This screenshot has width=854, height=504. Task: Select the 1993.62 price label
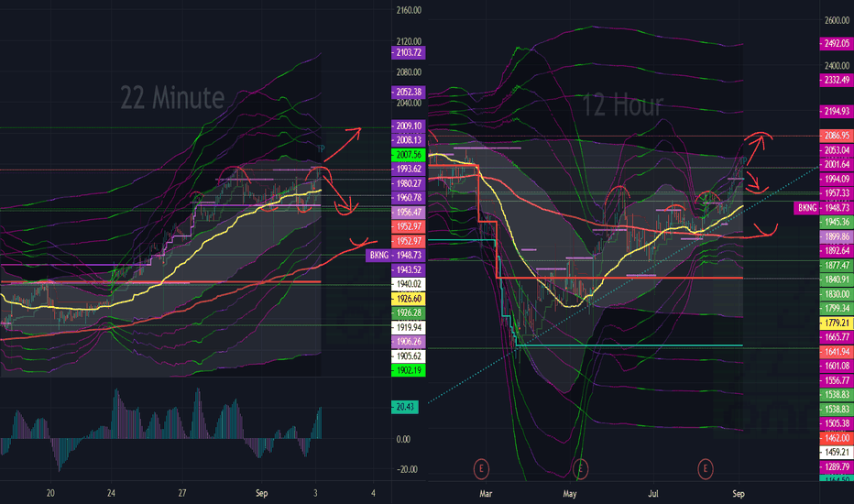click(x=408, y=169)
